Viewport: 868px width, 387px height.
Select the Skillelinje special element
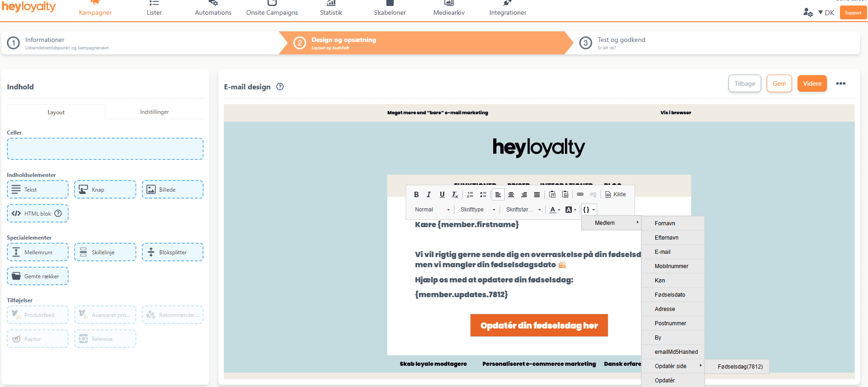point(105,252)
